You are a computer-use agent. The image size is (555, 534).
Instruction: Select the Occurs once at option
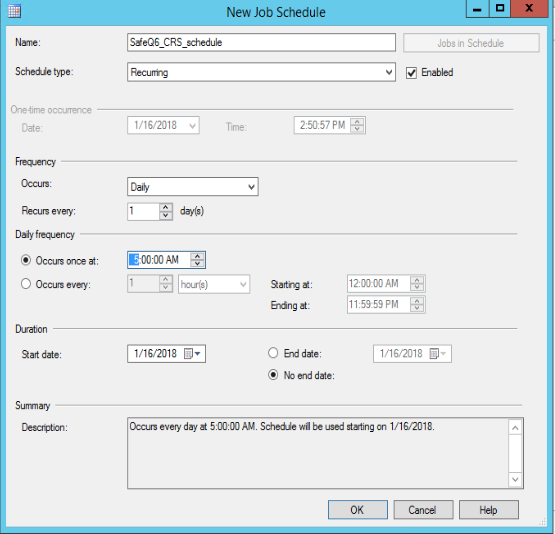pos(26,260)
